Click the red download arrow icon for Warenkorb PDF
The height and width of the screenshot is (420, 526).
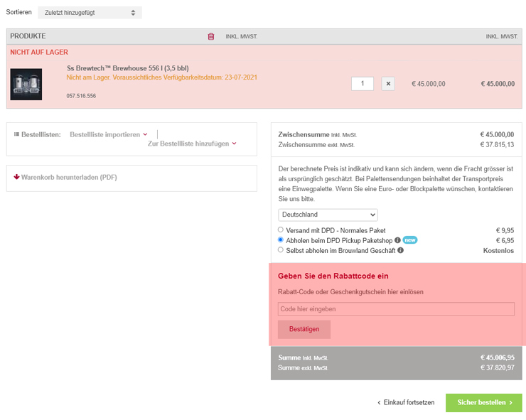coord(16,177)
